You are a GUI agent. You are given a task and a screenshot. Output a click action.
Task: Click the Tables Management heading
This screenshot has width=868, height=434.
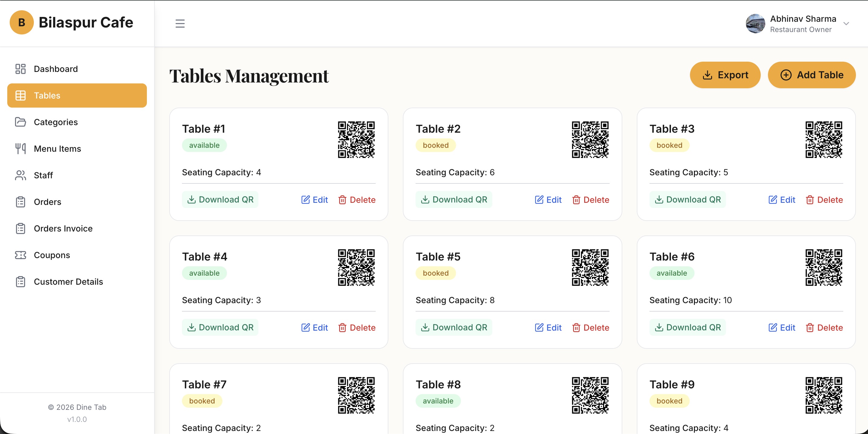249,76
